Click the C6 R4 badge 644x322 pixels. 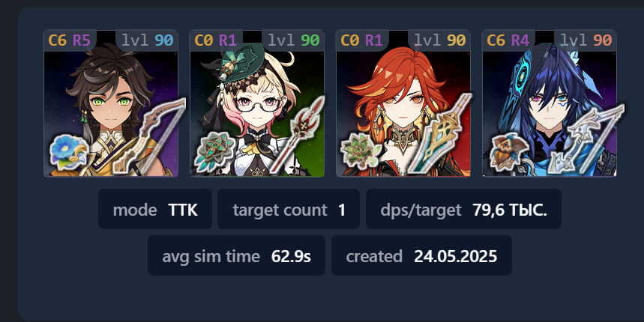[508, 40]
